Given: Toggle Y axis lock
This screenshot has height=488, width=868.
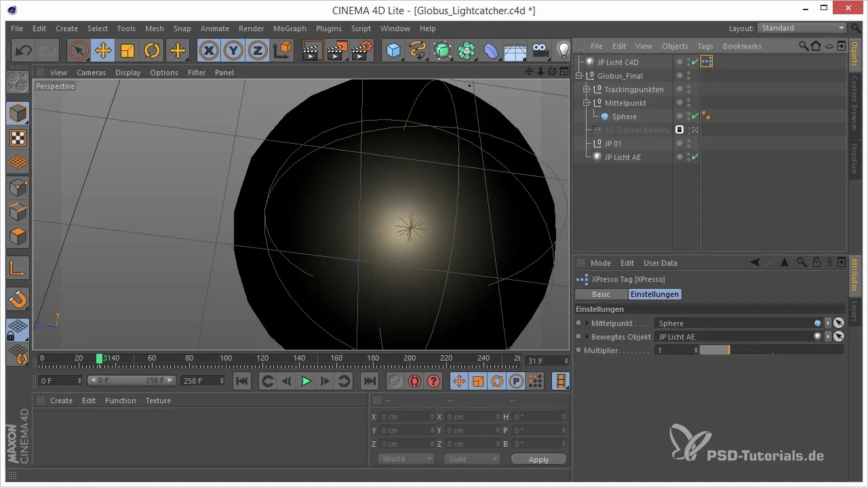Looking at the screenshot, I should (233, 50).
